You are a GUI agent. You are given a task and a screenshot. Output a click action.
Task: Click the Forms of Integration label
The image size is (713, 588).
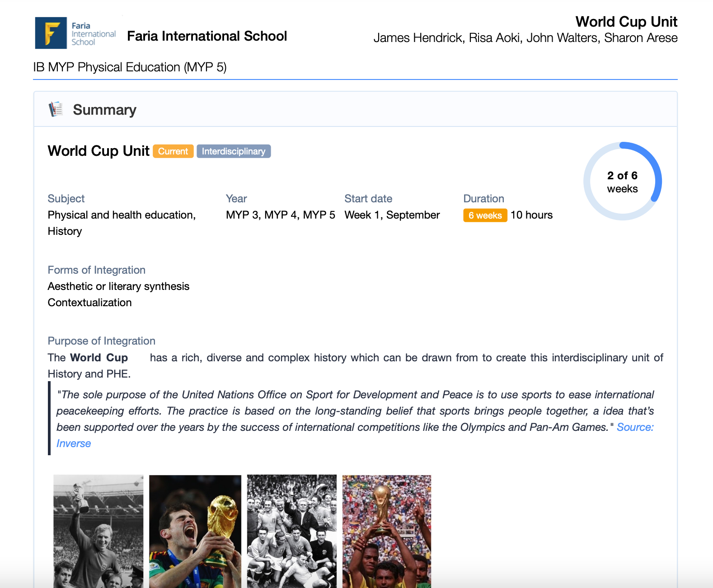[x=96, y=270]
